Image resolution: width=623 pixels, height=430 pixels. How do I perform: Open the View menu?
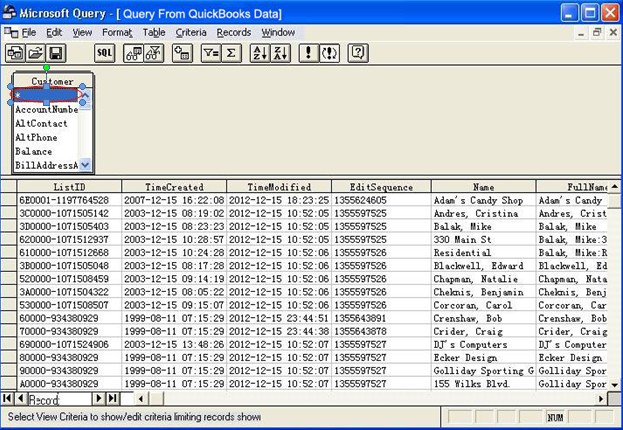click(82, 33)
